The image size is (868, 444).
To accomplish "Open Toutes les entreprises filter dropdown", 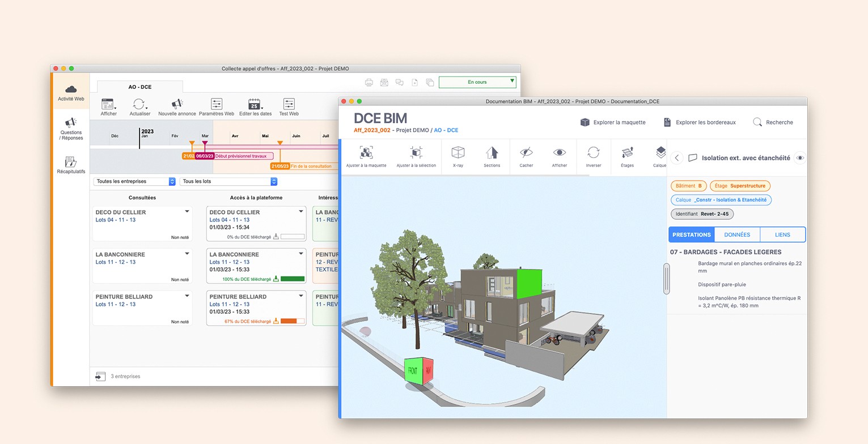I will point(134,181).
